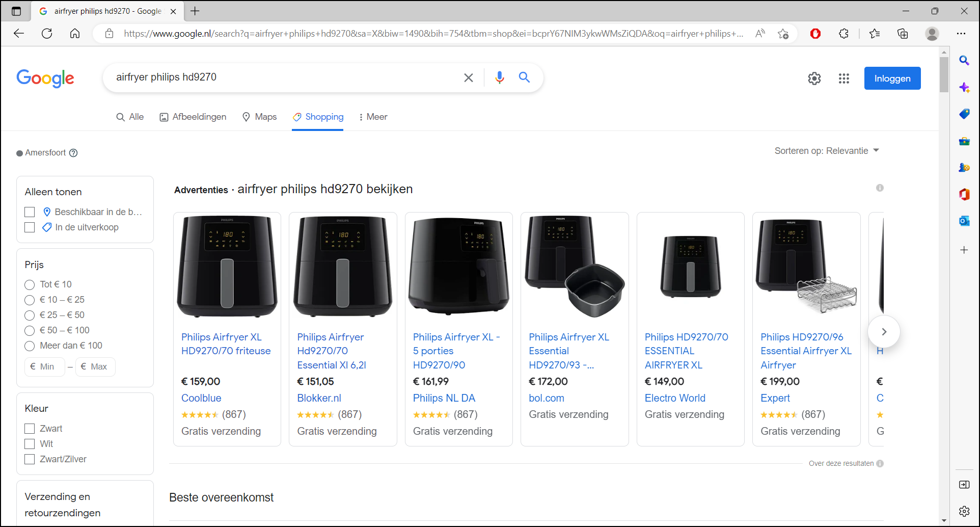Open Google quick settings gear
The height and width of the screenshot is (527, 980).
(x=814, y=78)
